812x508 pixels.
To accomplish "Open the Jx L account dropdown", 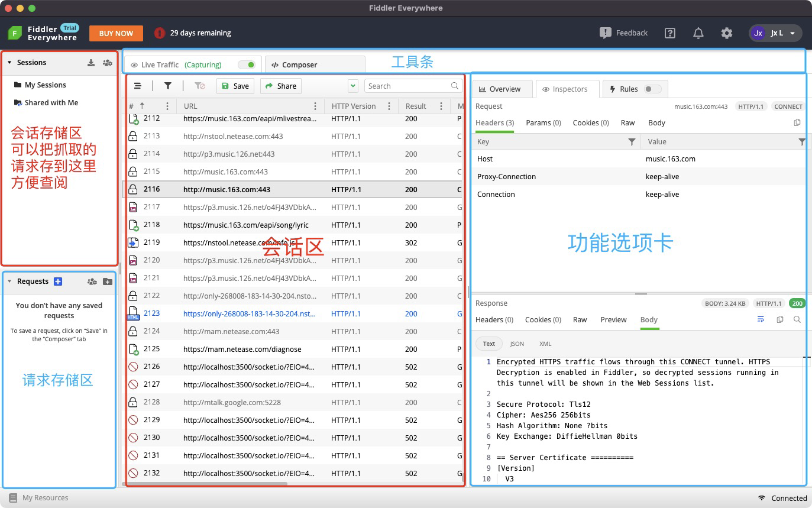I will [x=775, y=33].
